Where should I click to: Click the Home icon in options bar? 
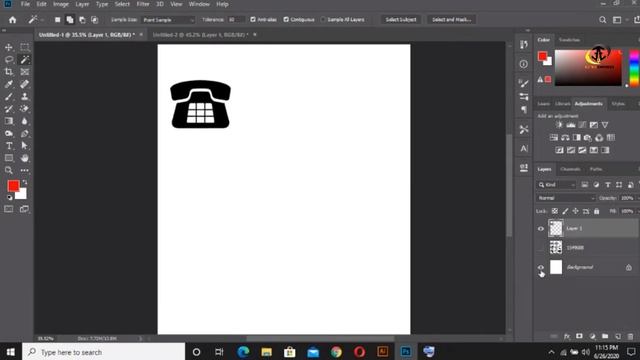(x=13, y=20)
